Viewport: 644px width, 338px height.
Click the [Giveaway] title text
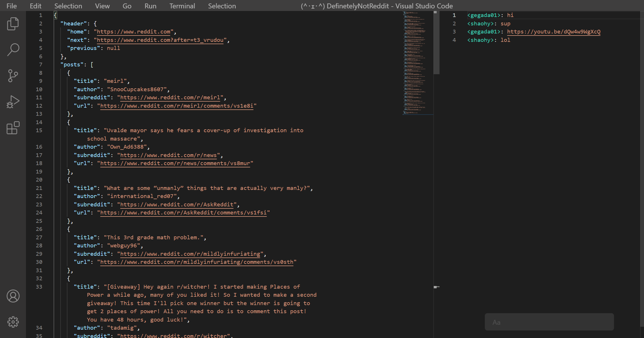point(202,303)
